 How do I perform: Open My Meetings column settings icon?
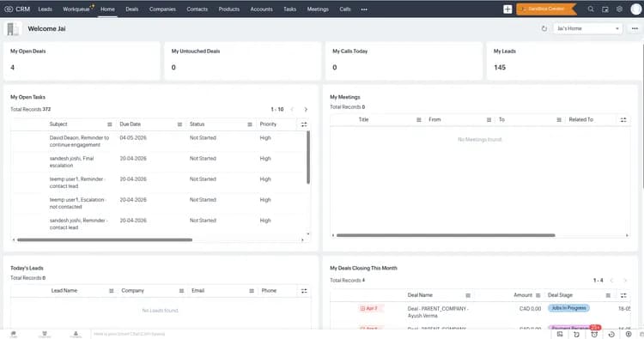623,120
